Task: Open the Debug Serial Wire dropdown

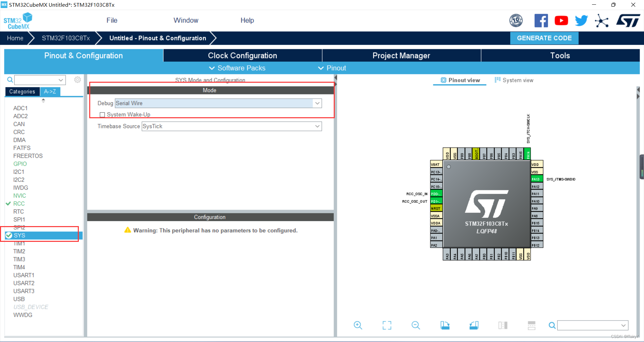Action: click(317, 103)
